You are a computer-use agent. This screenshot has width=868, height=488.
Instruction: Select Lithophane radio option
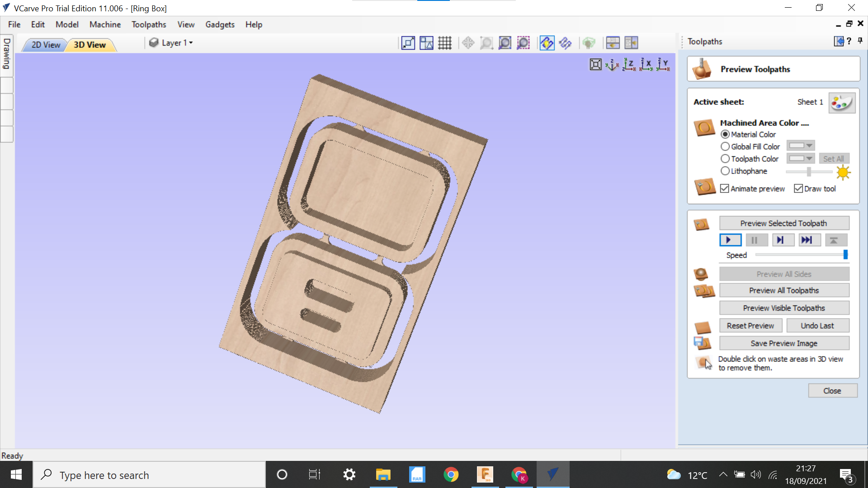coord(725,171)
